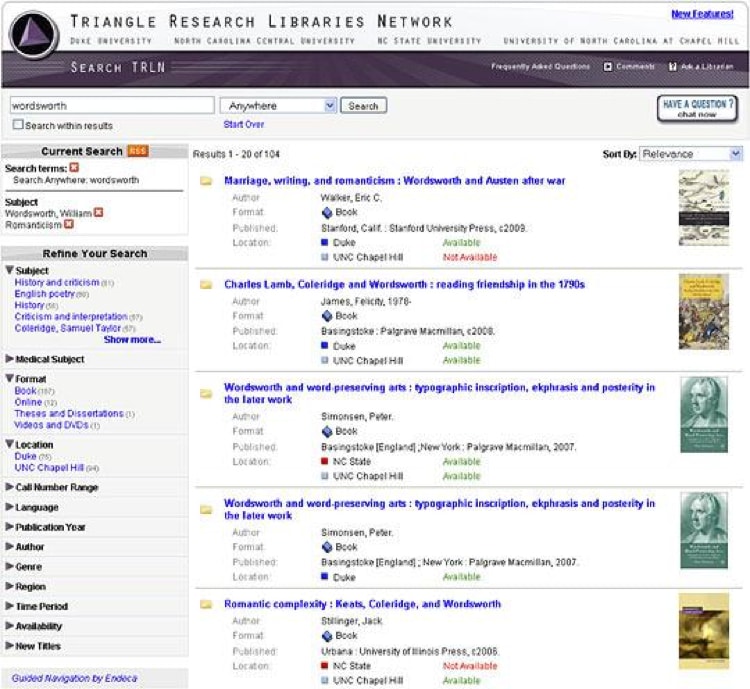
Task: Click the Start Over link
Action: coord(244,124)
